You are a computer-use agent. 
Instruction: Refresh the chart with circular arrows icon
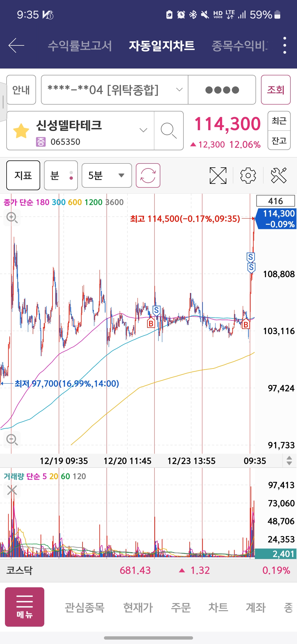point(148,176)
